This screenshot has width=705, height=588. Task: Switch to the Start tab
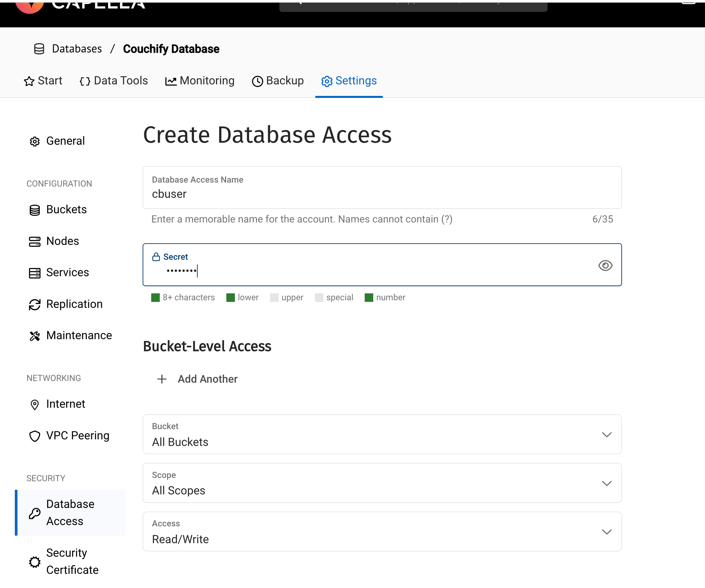click(43, 81)
